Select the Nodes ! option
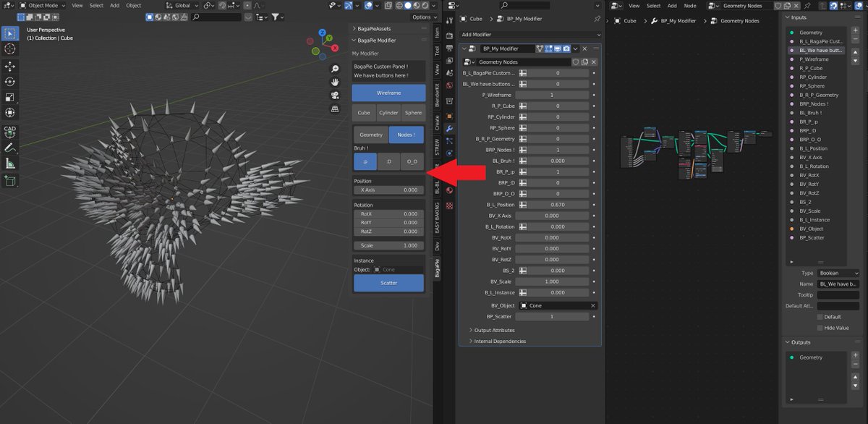 point(407,135)
